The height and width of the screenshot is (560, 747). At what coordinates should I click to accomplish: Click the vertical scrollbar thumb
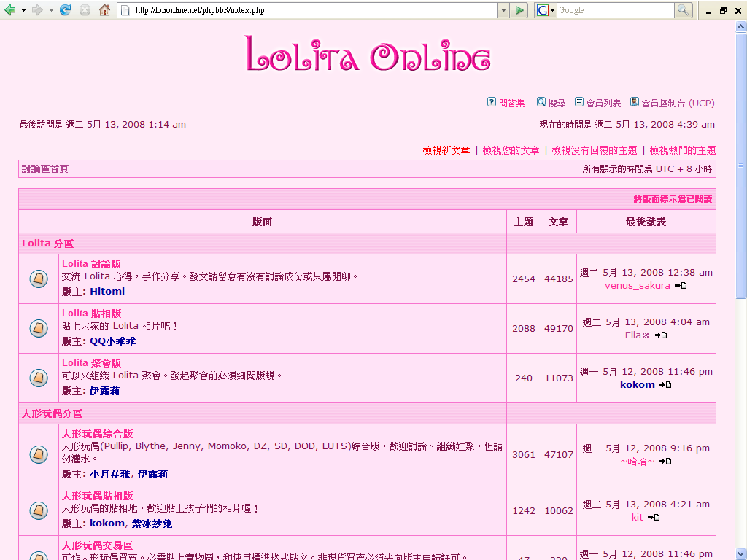(741, 166)
